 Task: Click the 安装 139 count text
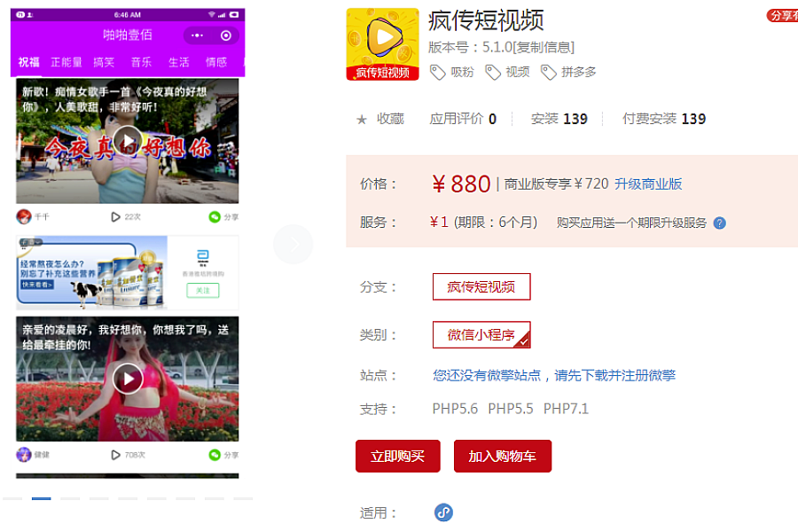(559, 119)
